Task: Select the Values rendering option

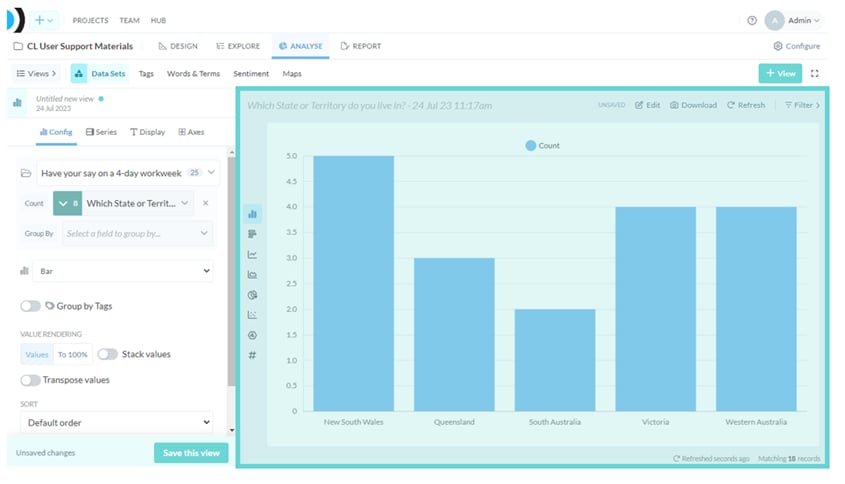Action: (37, 355)
